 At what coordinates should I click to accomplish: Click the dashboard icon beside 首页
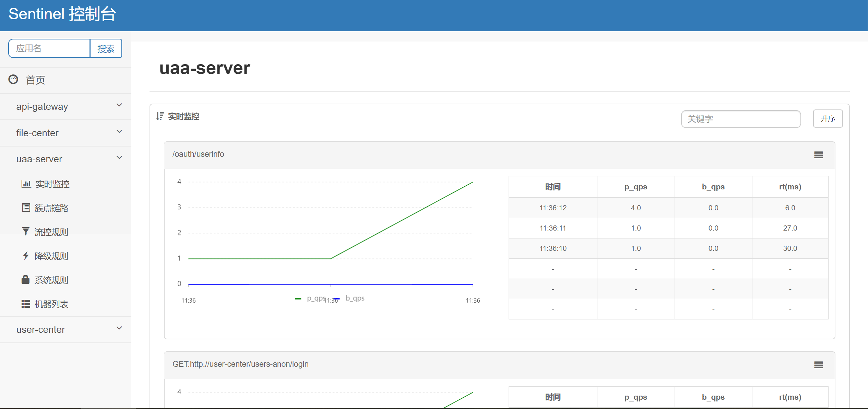(13, 80)
